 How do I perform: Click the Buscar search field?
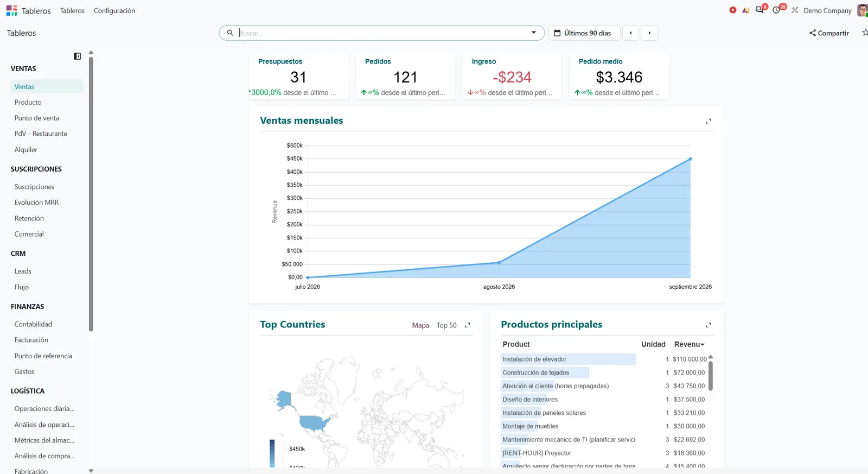point(382,33)
